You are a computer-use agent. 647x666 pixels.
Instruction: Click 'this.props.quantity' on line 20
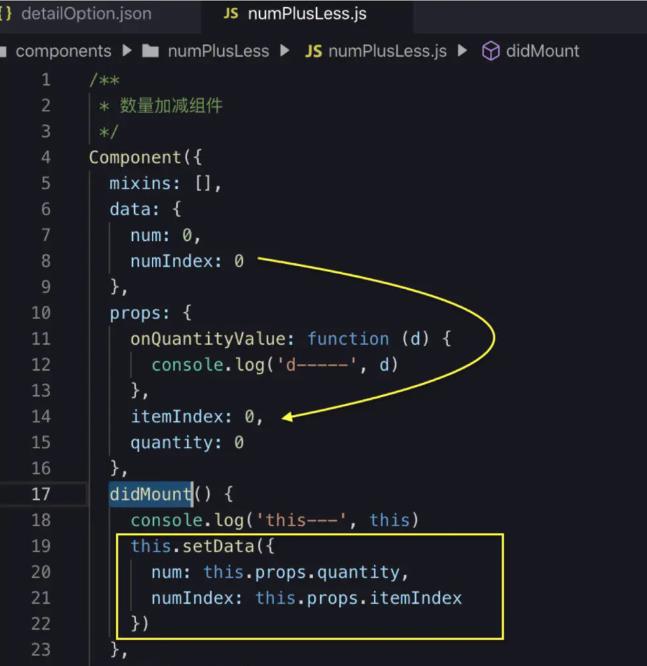302,573
